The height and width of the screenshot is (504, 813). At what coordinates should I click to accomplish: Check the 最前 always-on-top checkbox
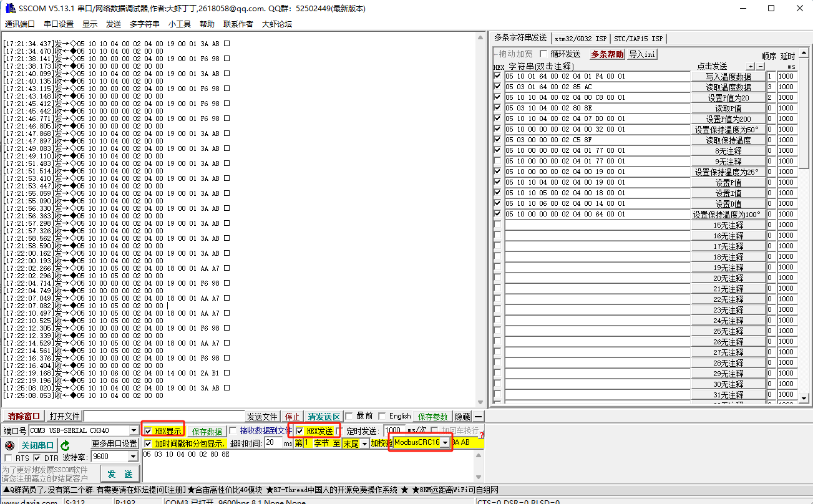pos(349,416)
